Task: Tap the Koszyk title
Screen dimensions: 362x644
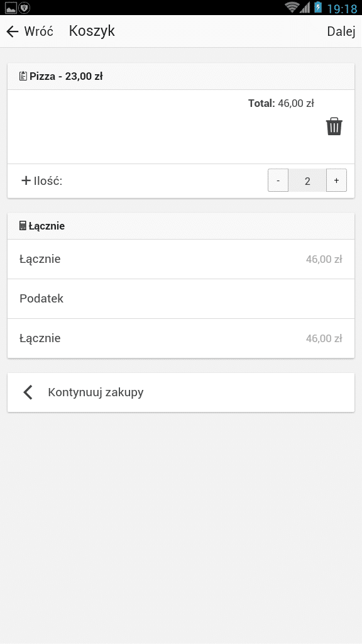Action: (x=92, y=31)
